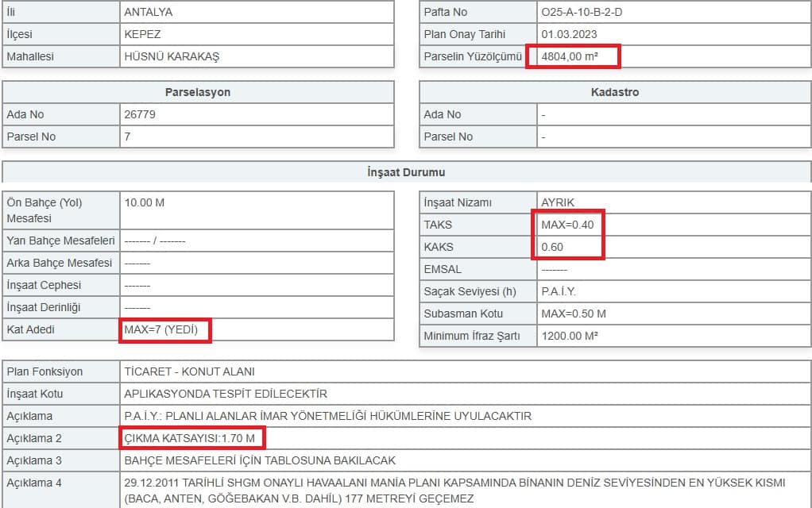The width and height of the screenshot is (812, 508).
Task: Click the HÜSNÜ KARAKAŞ neighborhood value
Action: tap(172, 56)
